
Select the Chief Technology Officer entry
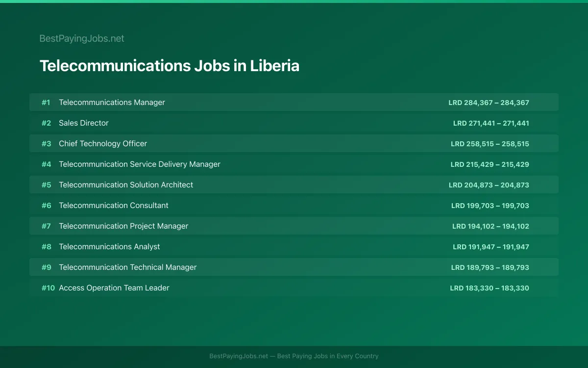coord(103,143)
